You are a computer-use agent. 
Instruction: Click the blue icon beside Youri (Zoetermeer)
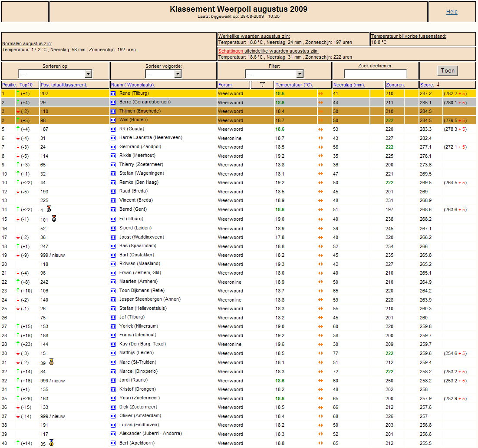point(113,398)
